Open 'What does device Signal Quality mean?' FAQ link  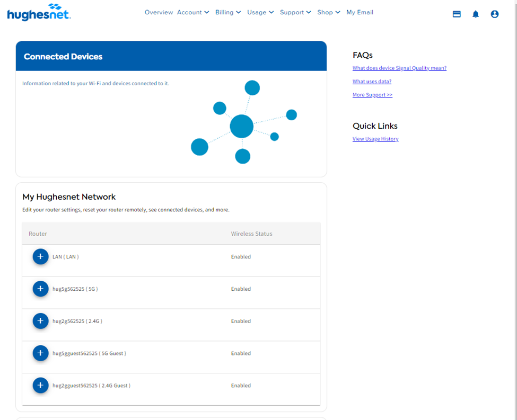[399, 68]
